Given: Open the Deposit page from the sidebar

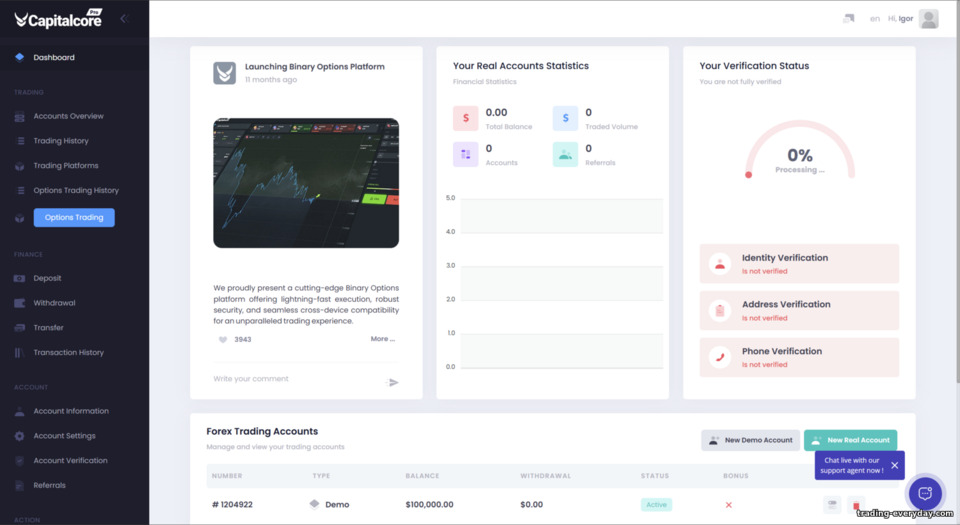Looking at the screenshot, I should click(47, 278).
